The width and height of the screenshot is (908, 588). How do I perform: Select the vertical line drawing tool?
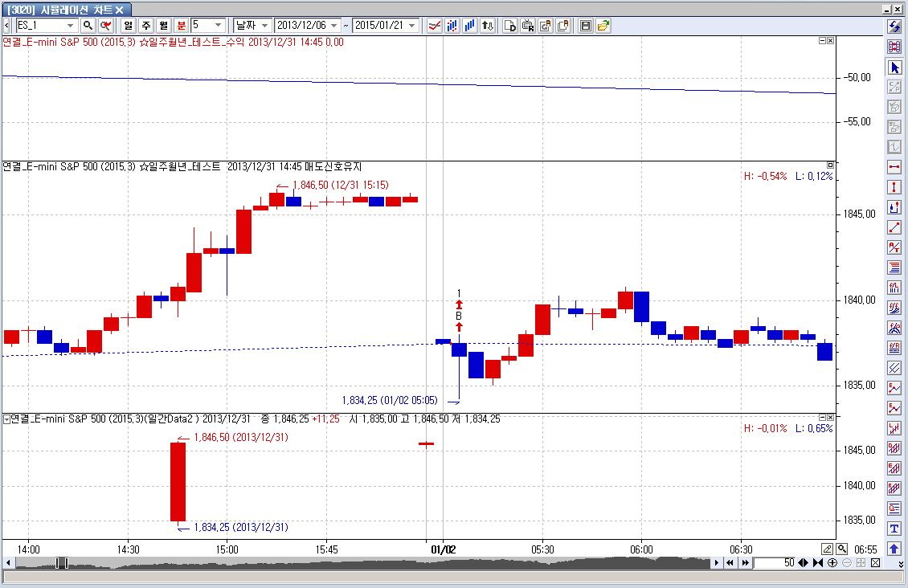coord(894,187)
